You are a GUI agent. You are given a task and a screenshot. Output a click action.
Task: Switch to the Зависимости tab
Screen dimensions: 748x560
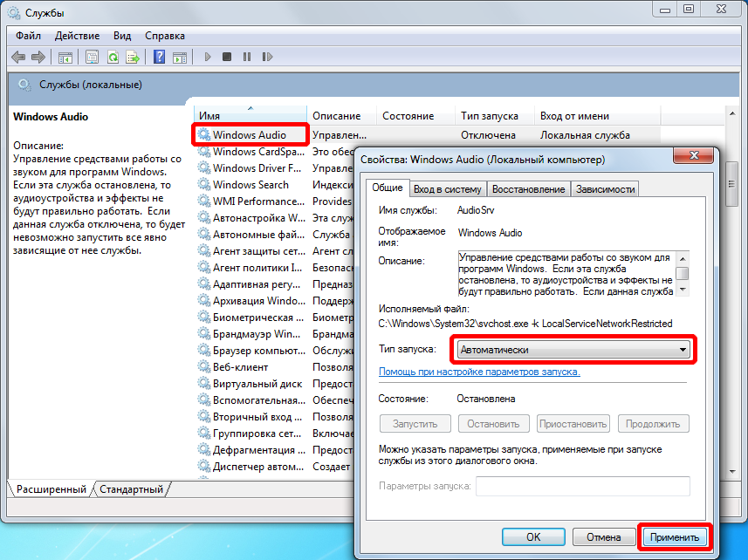point(605,189)
